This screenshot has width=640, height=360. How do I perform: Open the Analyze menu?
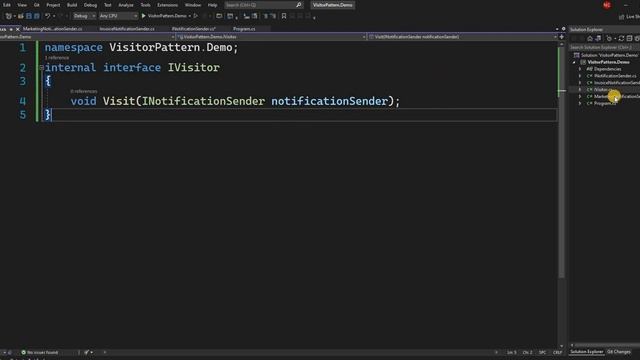pyautogui.click(x=126, y=5)
